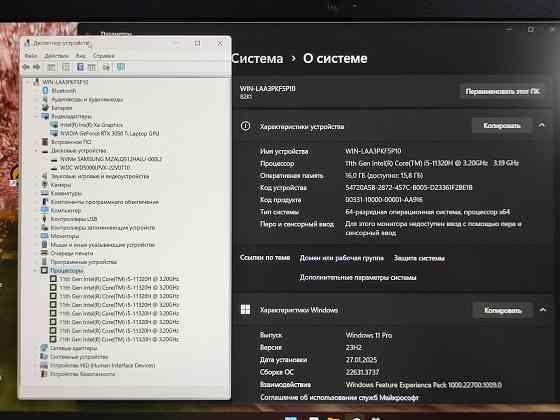The height and width of the screenshot is (420, 560).
Task: Click the Сетевые адаптеры network icon
Action: point(44,348)
